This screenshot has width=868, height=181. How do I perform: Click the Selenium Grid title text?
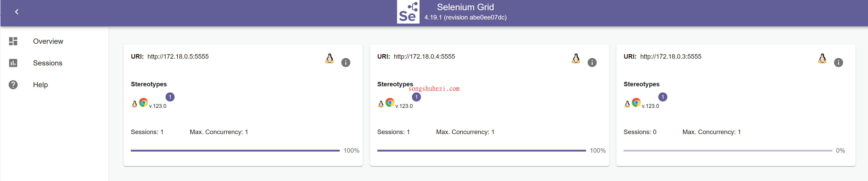[x=465, y=7]
